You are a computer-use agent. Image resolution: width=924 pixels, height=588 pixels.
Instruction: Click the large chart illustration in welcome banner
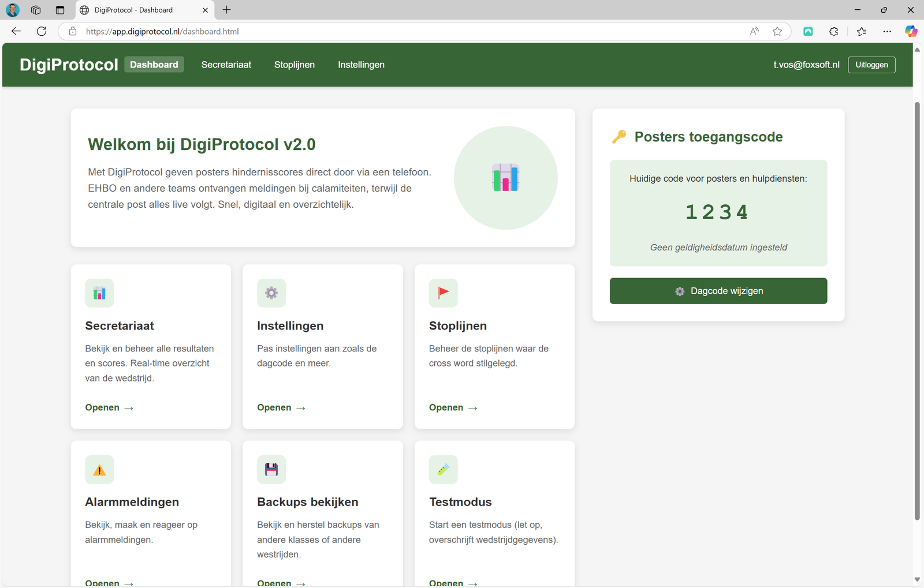(506, 178)
